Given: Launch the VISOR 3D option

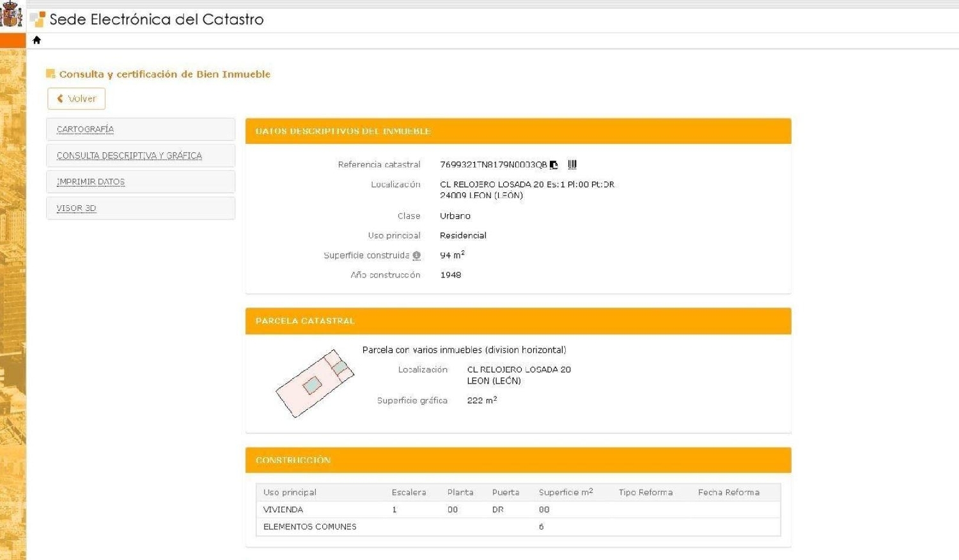Looking at the screenshot, I should coord(76,208).
